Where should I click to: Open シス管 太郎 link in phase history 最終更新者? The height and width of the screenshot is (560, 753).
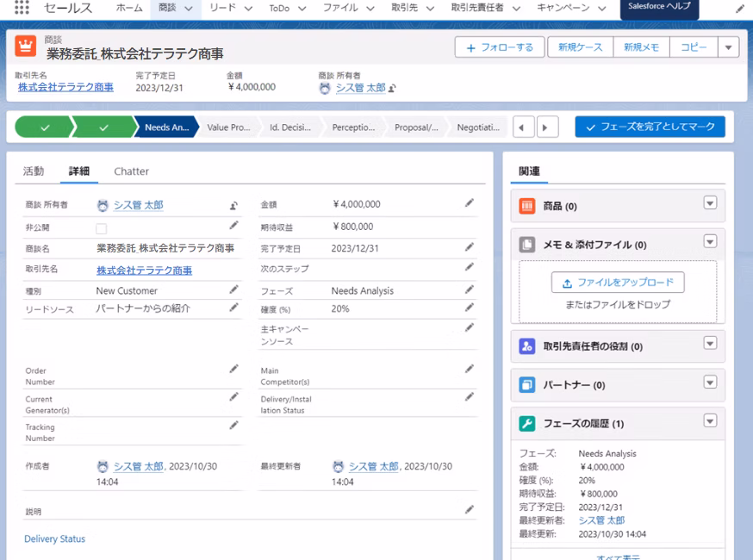pos(601,520)
